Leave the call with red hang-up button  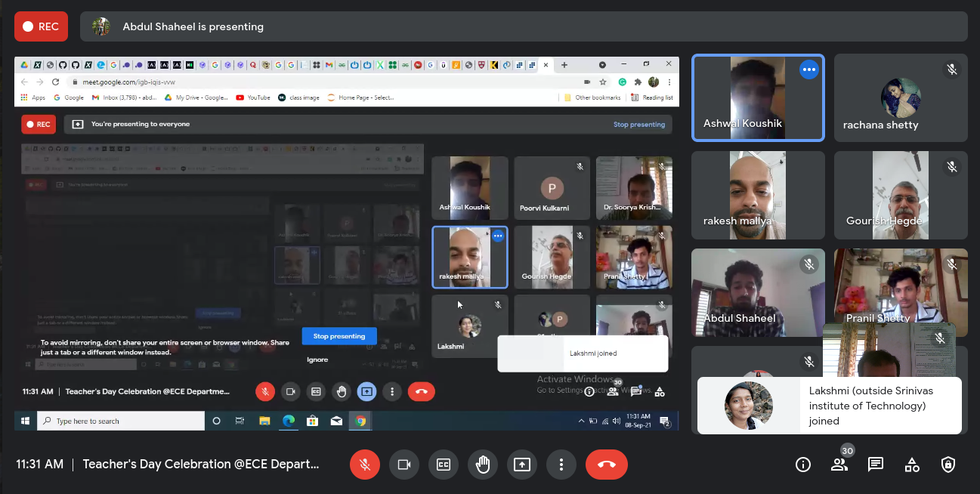(x=606, y=465)
